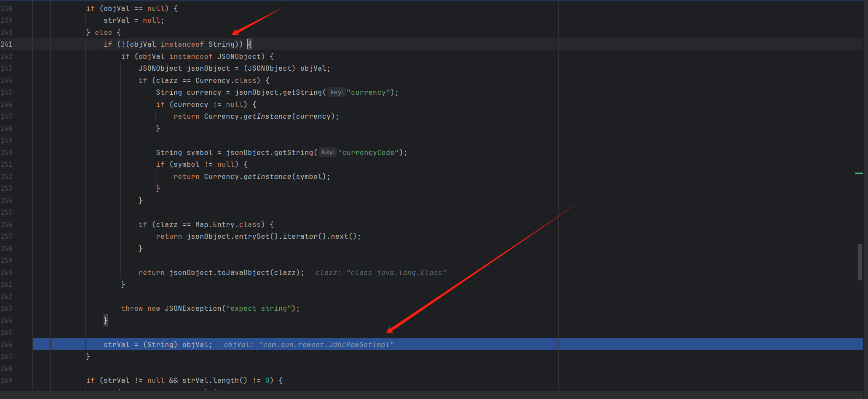Image resolution: width=868 pixels, height=399 pixels.
Task: Click "if (objVal instanceof JSONObject)" line
Action: tap(198, 56)
